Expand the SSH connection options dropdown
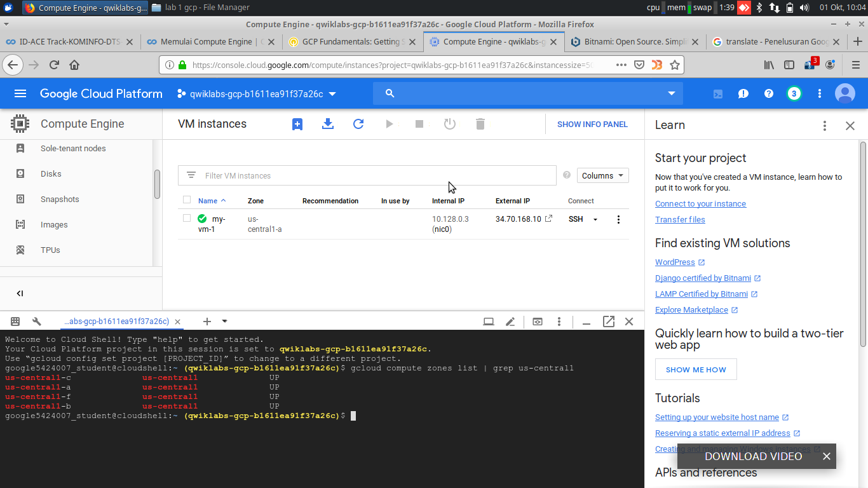 (x=594, y=219)
